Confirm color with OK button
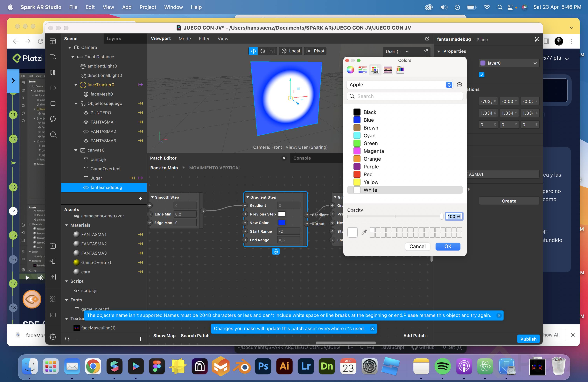 click(448, 246)
